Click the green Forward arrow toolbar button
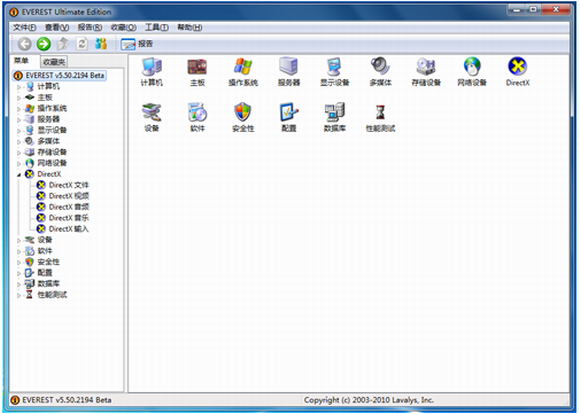 coord(44,44)
